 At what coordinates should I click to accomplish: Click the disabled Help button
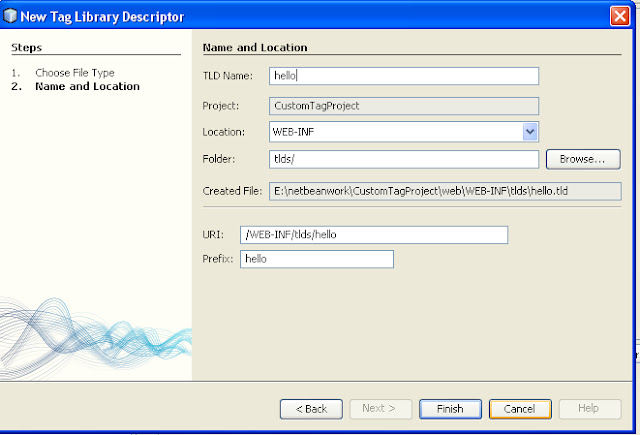tap(590, 409)
